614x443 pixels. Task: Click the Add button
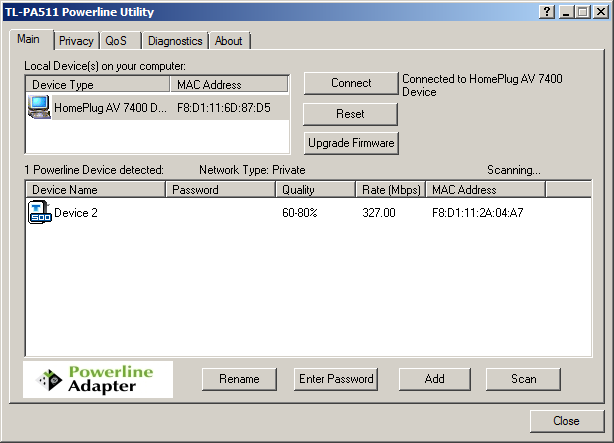coord(435,379)
